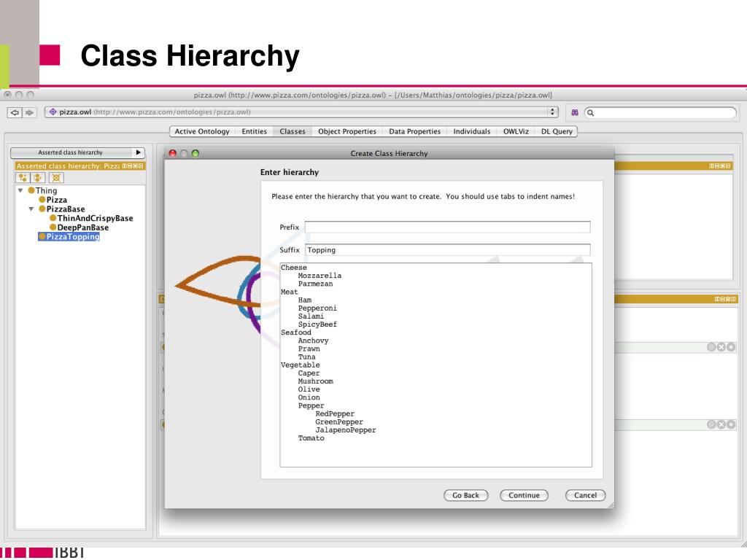Open the Data Properties tab

tap(414, 131)
